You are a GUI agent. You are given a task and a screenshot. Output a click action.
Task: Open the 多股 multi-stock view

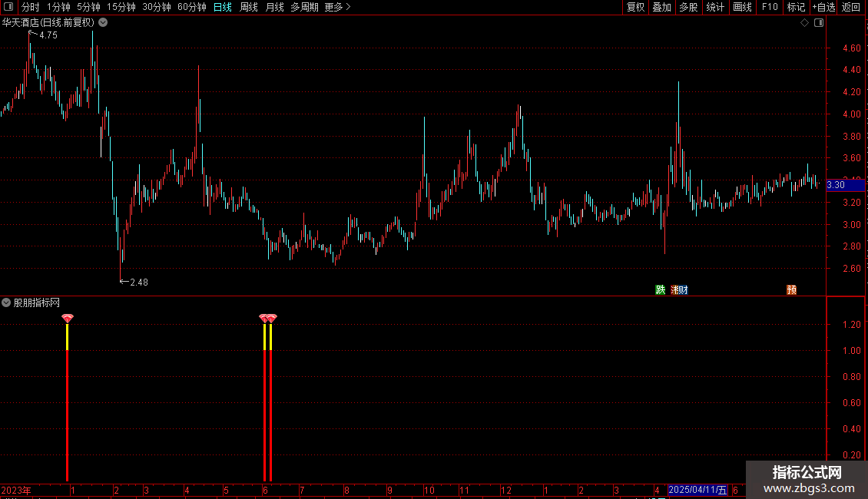[689, 7]
